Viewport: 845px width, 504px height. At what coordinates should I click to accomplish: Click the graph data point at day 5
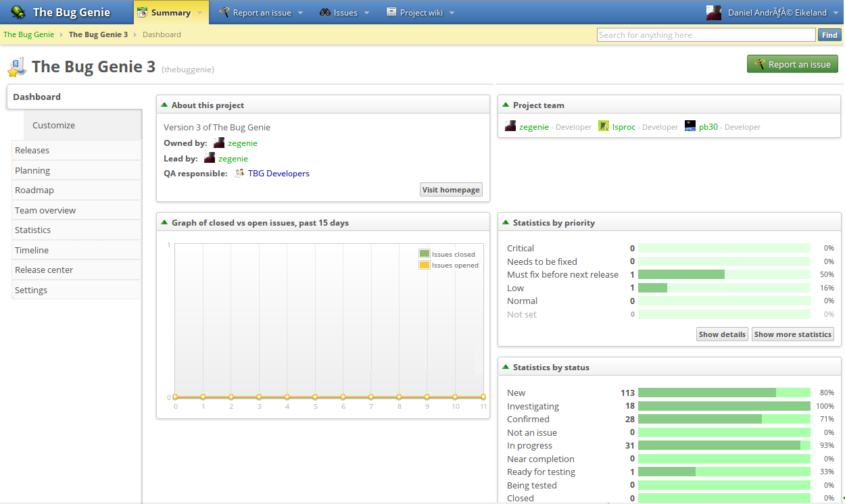(315, 397)
